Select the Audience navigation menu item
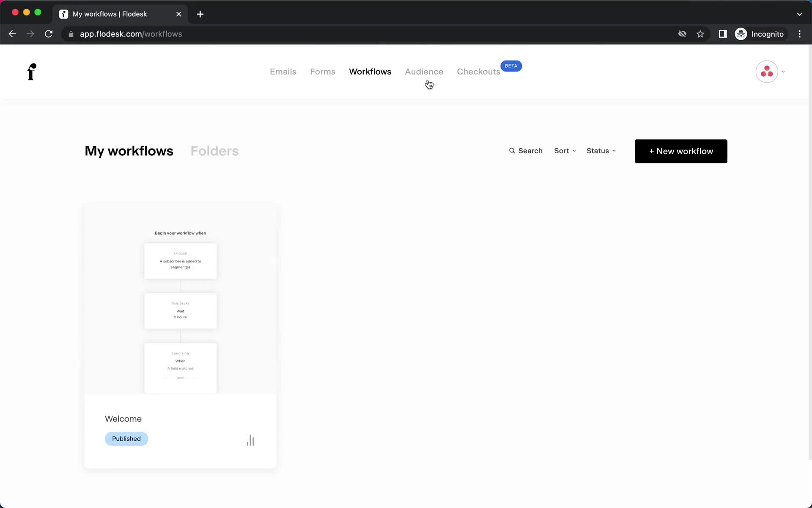This screenshot has width=812, height=508. tap(424, 72)
